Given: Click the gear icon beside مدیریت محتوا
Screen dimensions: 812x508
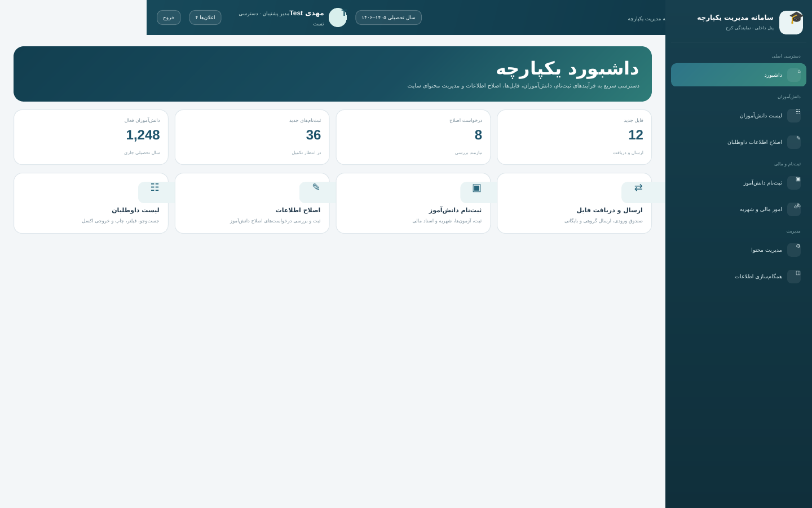Looking at the screenshot, I should pos(794,250).
